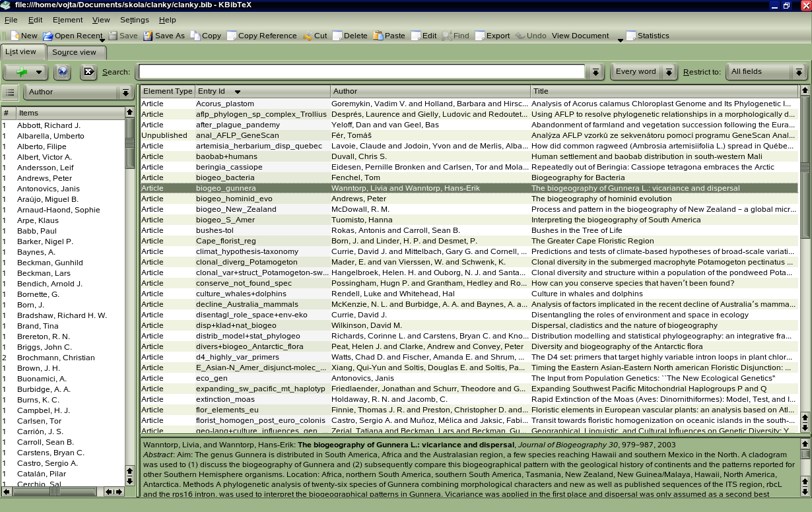Image resolution: width=812 pixels, height=512 pixels.
Task: Click the Copy Reference toolbar icon
Action: (x=231, y=36)
